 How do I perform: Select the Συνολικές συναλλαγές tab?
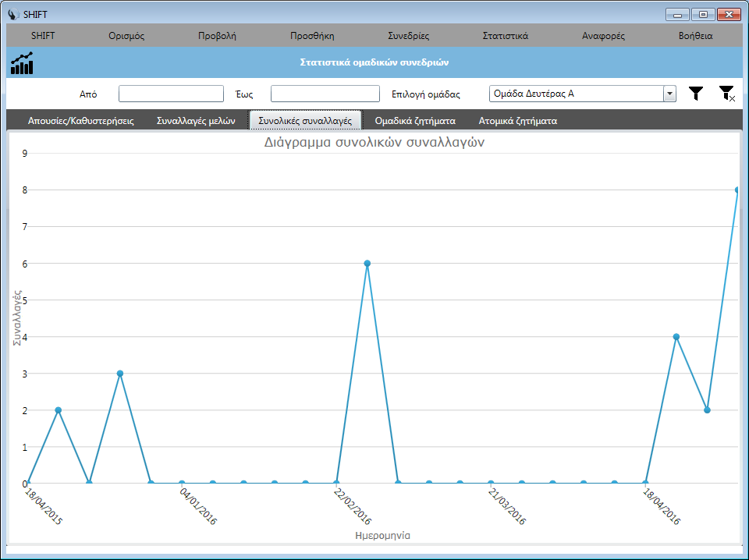(305, 120)
